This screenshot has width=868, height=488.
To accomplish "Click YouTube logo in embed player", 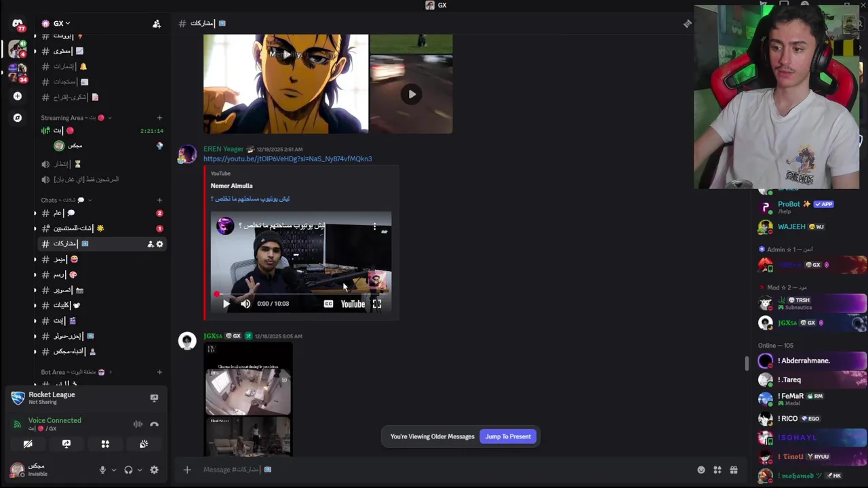I will click(353, 304).
